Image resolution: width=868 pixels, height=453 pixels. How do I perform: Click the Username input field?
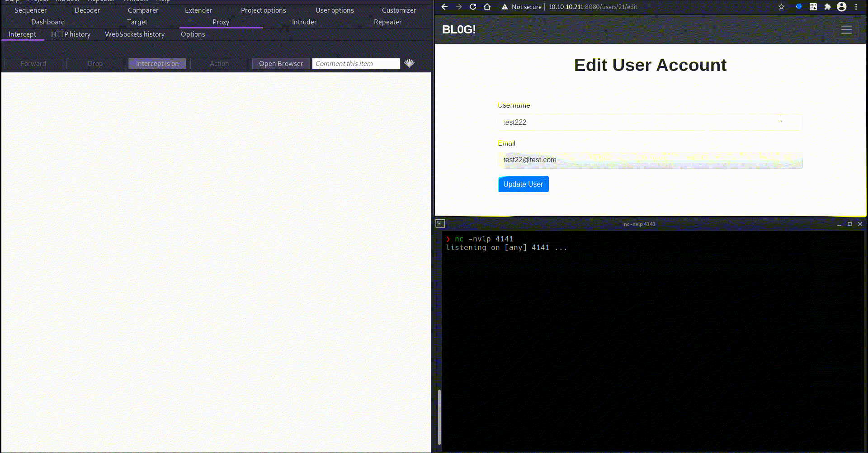click(x=650, y=123)
